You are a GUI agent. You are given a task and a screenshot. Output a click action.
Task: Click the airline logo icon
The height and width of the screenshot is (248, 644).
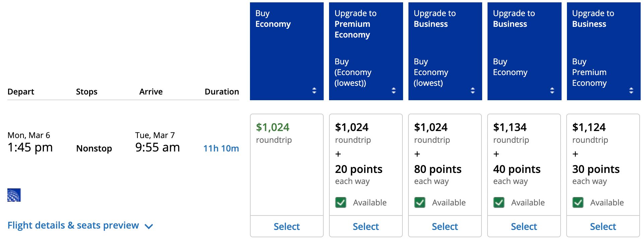pos(13,195)
